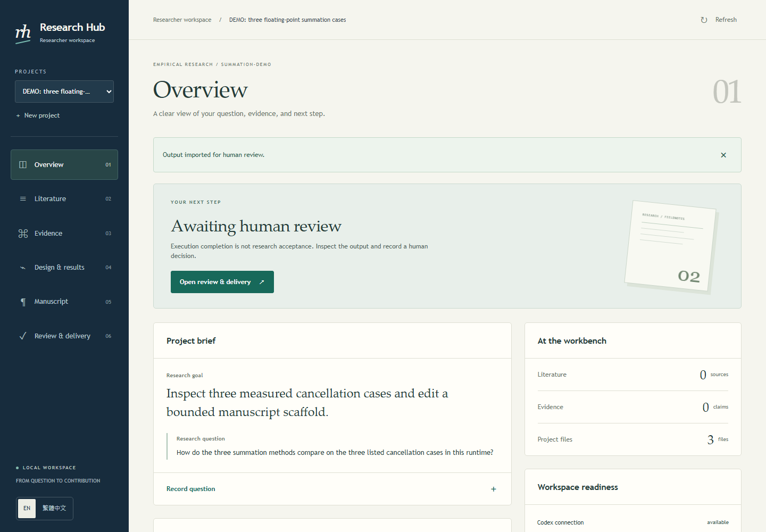Click the Research Hub logo icon
This screenshot has width=766, height=532.
[x=23, y=34]
